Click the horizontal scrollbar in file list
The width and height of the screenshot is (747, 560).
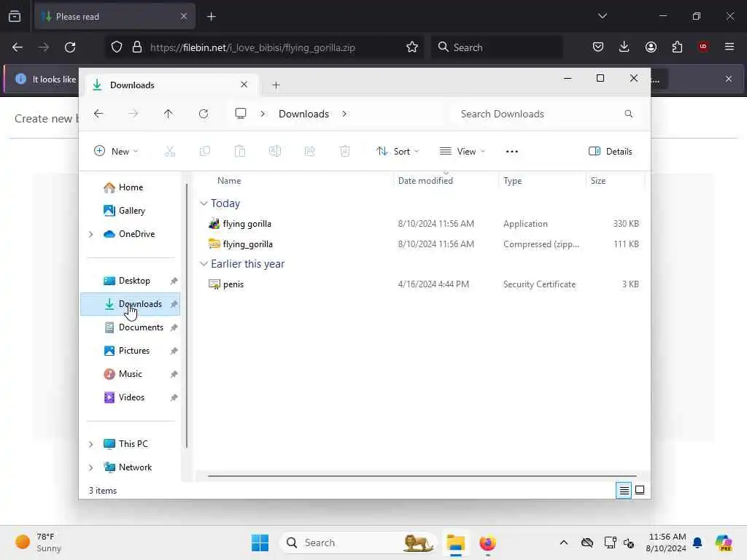pos(422,475)
